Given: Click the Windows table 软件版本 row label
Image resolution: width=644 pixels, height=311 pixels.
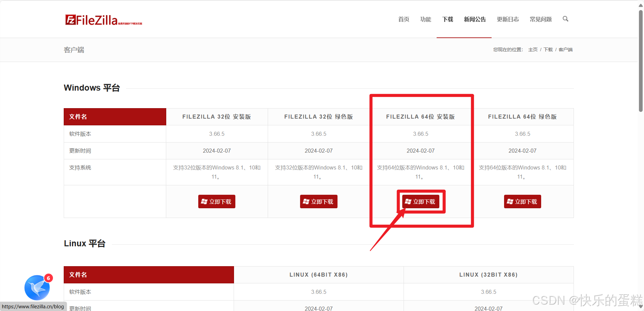Looking at the screenshot, I should pyautogui.click(x=80, y=134).
